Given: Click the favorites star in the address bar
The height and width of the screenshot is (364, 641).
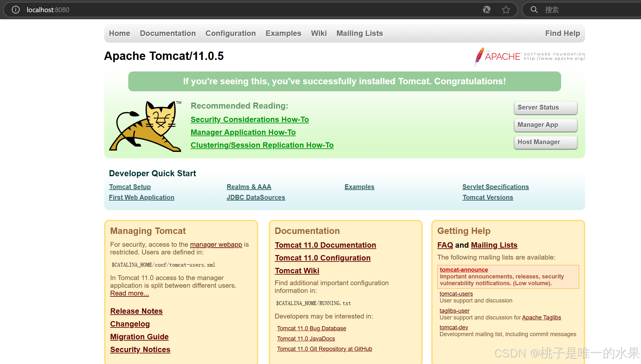Looking at the screenshot, I should (506, 10).
